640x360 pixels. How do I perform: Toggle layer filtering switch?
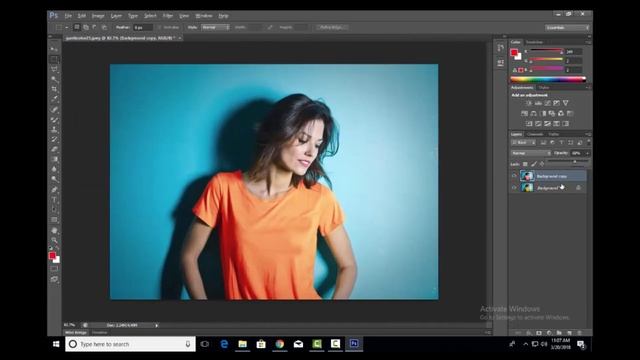point(589,142)
